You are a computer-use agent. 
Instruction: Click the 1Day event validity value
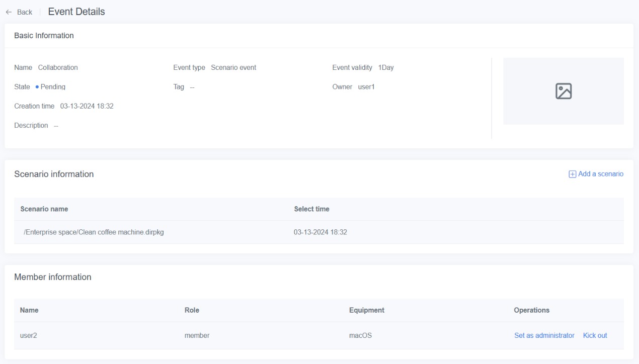click(x=385, y=68)
